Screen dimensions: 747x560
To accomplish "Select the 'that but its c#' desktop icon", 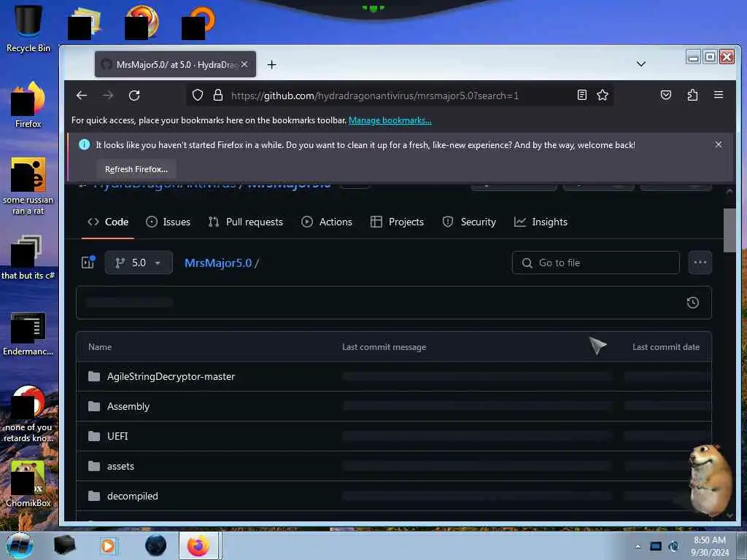I will point(28,257).
